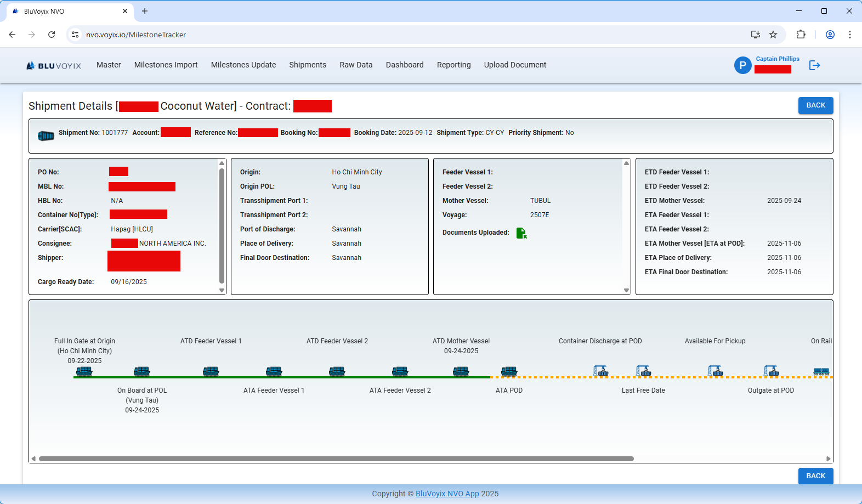Click the Available For Pickup crane icon
Viewport: 862px width, 504px height.
pyautogui.click(x=715, y=371)
